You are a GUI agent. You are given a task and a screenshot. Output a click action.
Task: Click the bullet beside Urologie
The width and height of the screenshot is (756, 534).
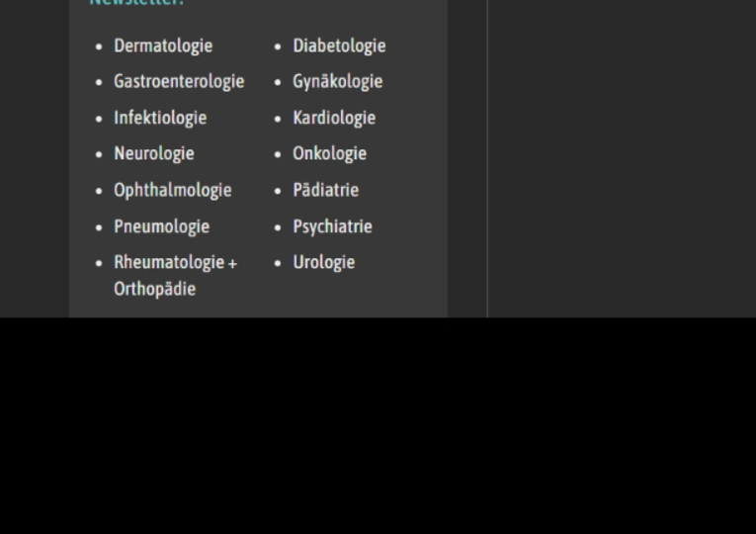pos(278,263)
